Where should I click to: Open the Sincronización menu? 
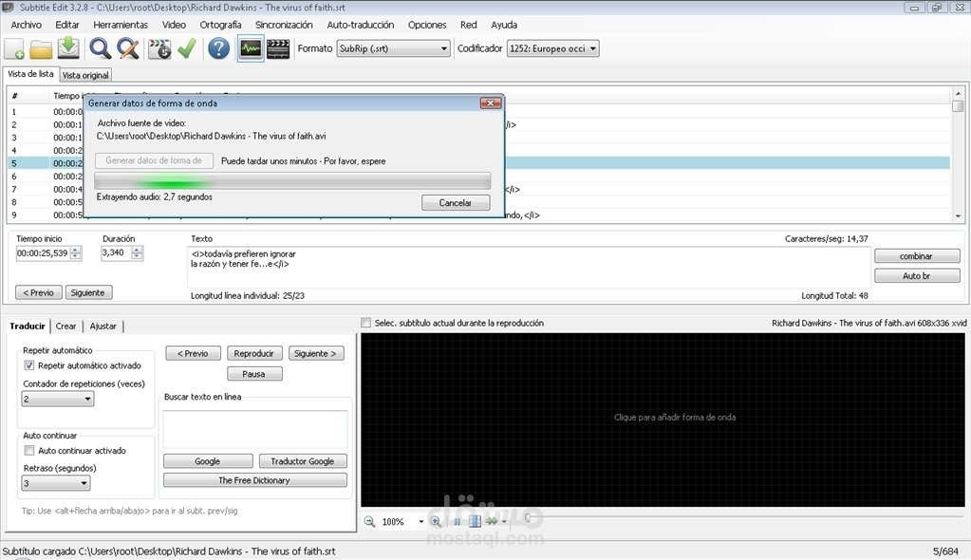[x=284, y=25]
